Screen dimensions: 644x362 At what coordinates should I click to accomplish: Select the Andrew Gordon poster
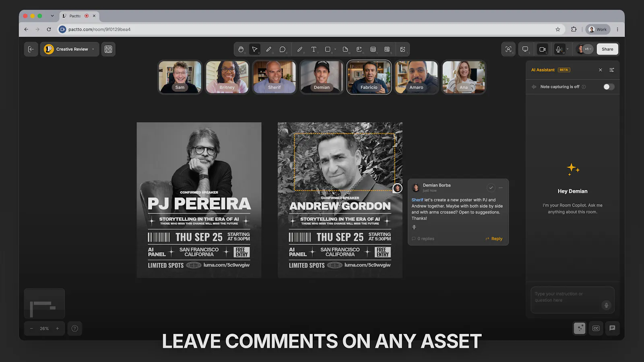(340, 200)
